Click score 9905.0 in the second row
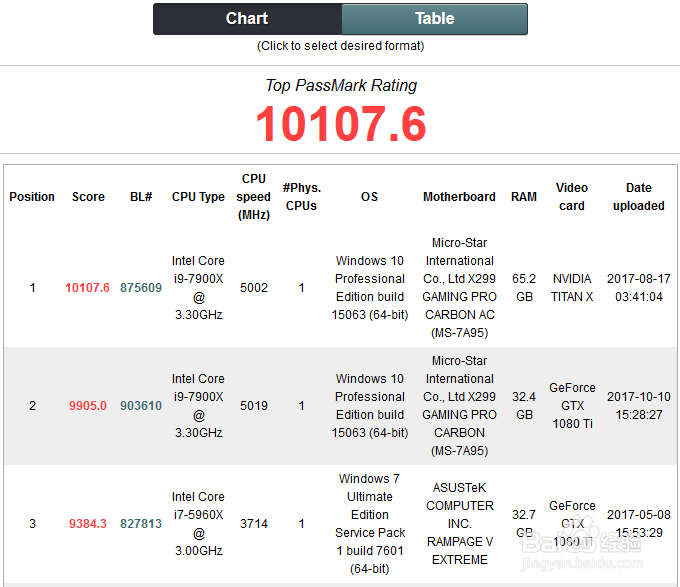 point(88,406)
